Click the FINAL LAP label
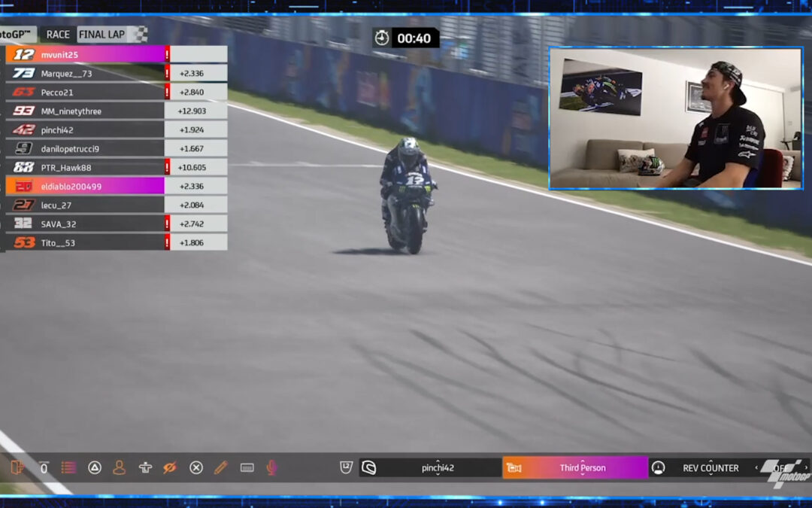This screenshot has height=508, width=812. 101,35
